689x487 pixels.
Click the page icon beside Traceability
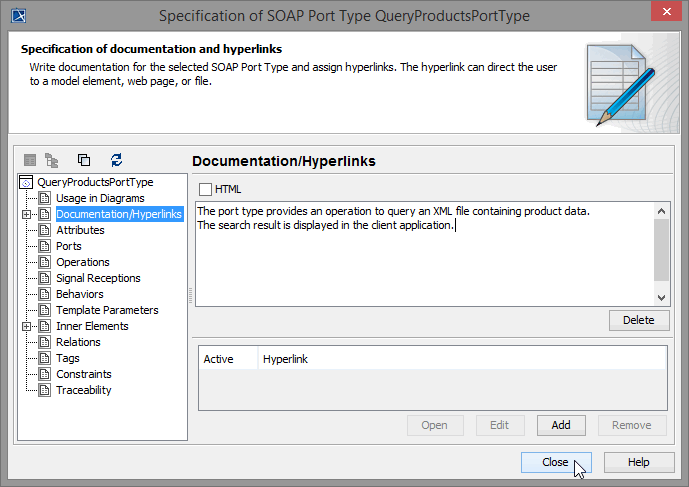(45, 390)
